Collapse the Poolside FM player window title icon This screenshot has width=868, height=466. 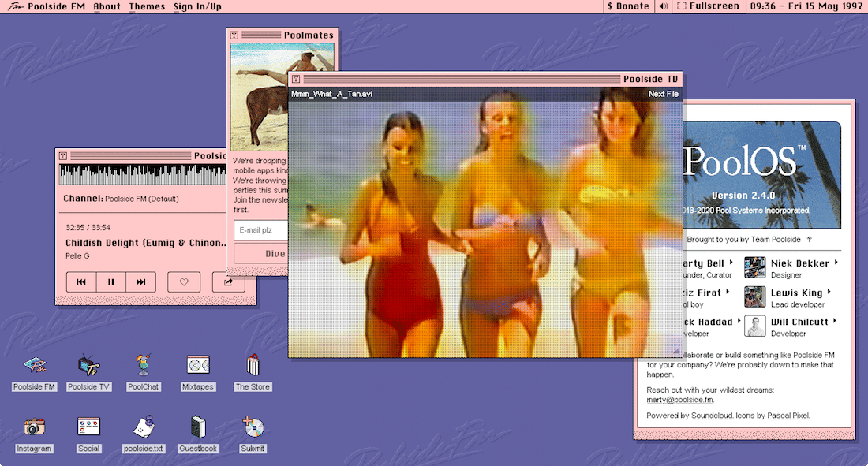coord(63,156)
